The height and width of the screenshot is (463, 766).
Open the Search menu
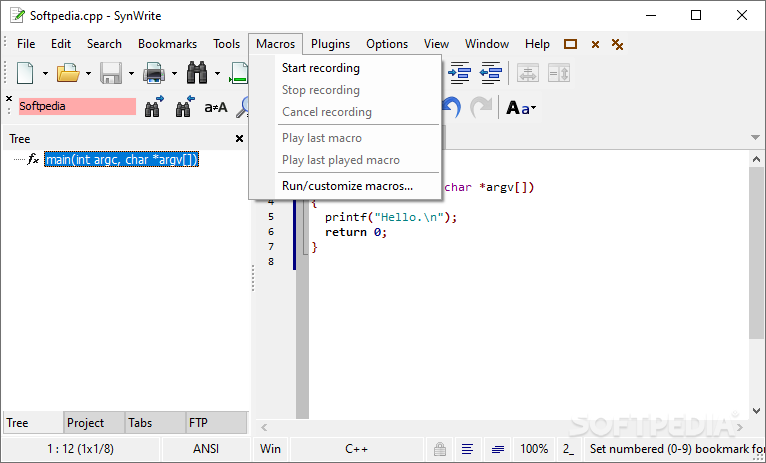(104, 44)
